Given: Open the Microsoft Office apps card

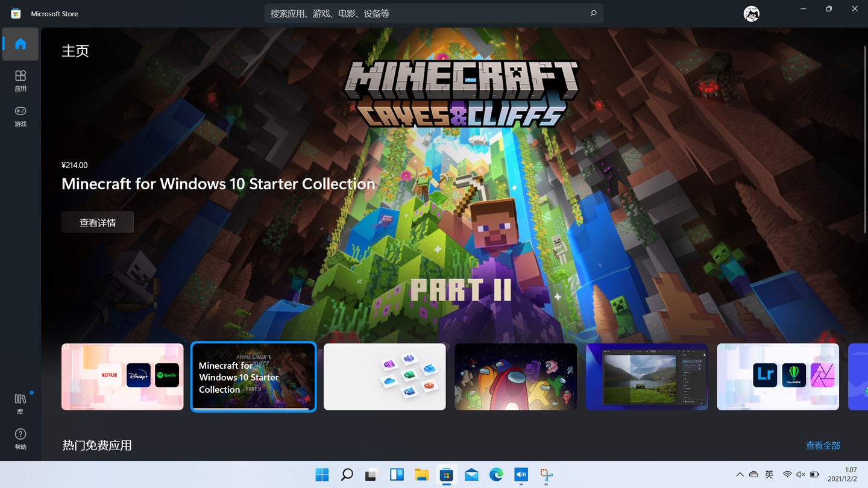Looking at the screenshot, I should point(385,377).
